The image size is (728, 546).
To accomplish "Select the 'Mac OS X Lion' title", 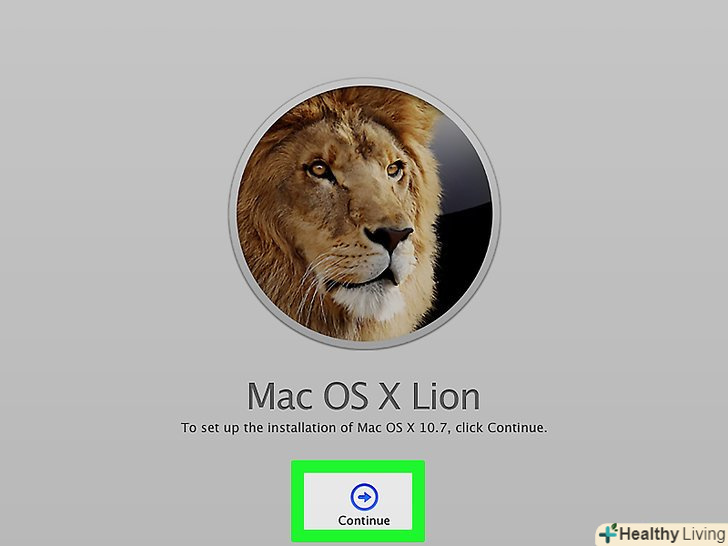I will point(364,396).
